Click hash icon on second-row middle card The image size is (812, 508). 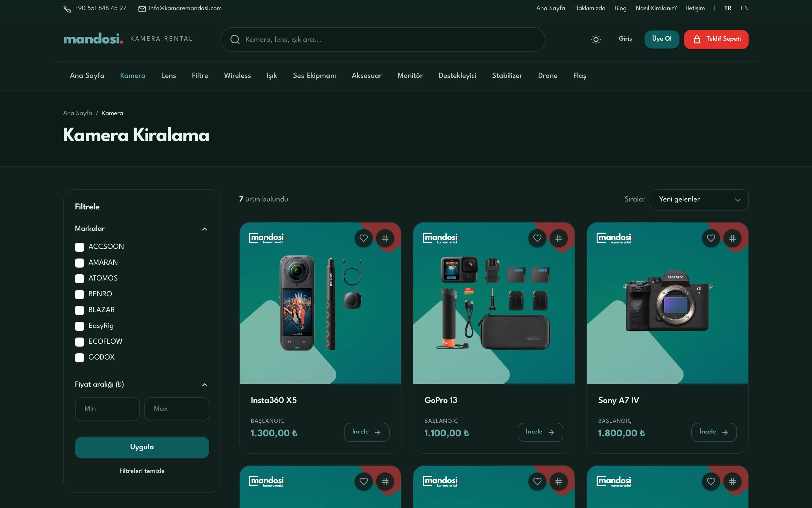point(559,481)
